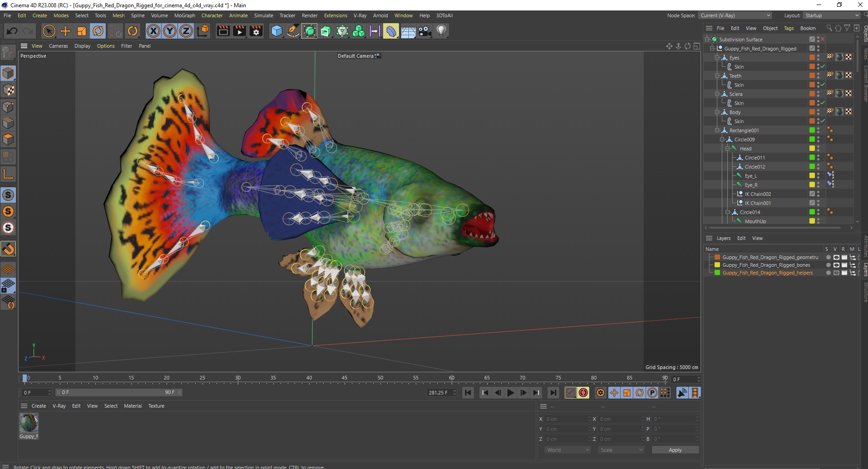868x469 pixels.
Task: Toggle Y axis lock
Action: click(x=170, y=31)
